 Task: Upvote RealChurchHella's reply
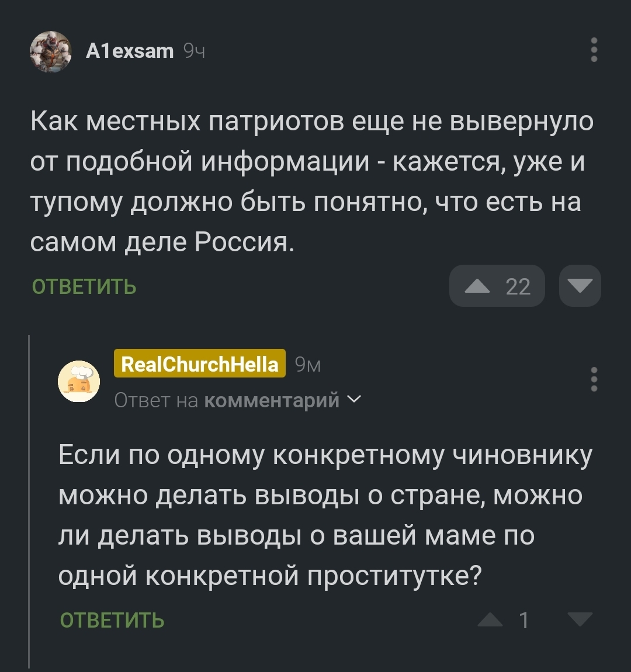490,620
